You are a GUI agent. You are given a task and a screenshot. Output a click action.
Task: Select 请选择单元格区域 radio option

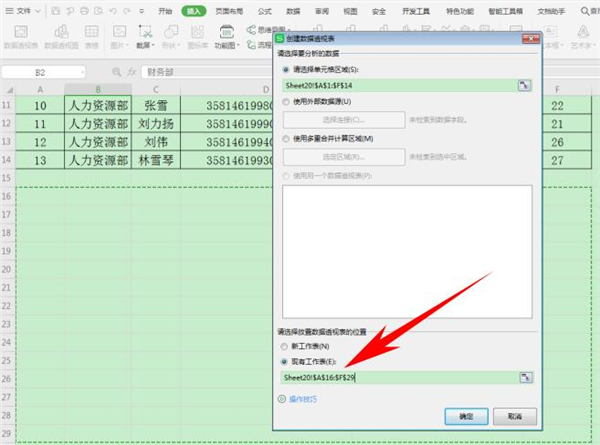(x=285, y=71)
